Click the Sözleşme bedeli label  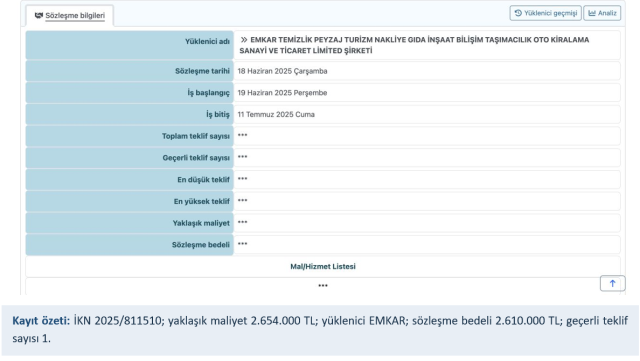click(x=201, y=245)
